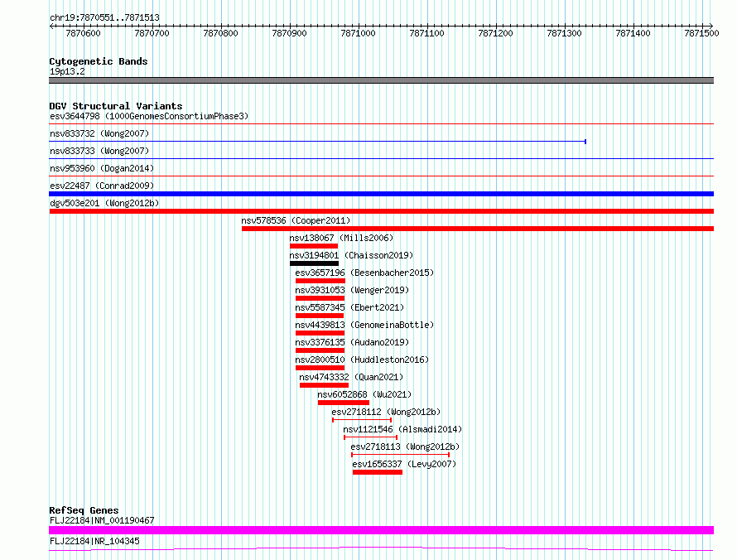
Task: Click the red bar under nsv2800510
Action: [x=320, y=368]
